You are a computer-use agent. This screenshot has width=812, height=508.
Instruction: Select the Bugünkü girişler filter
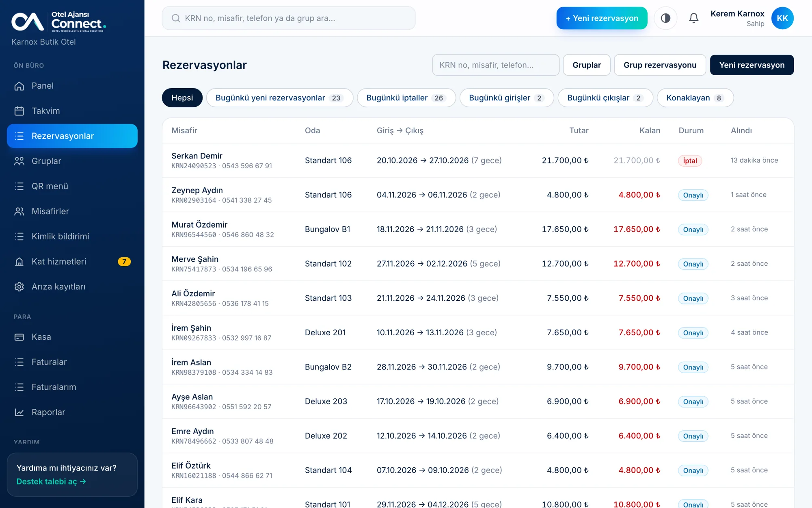pyautogui.click(x=507, y=98)
